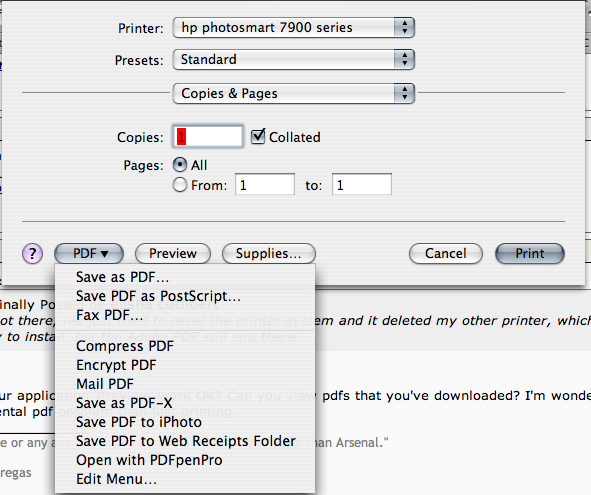591x495 pixels.
Task: Open Edit Menu... item
Action: pyautogui.click(x=185, y=479)
